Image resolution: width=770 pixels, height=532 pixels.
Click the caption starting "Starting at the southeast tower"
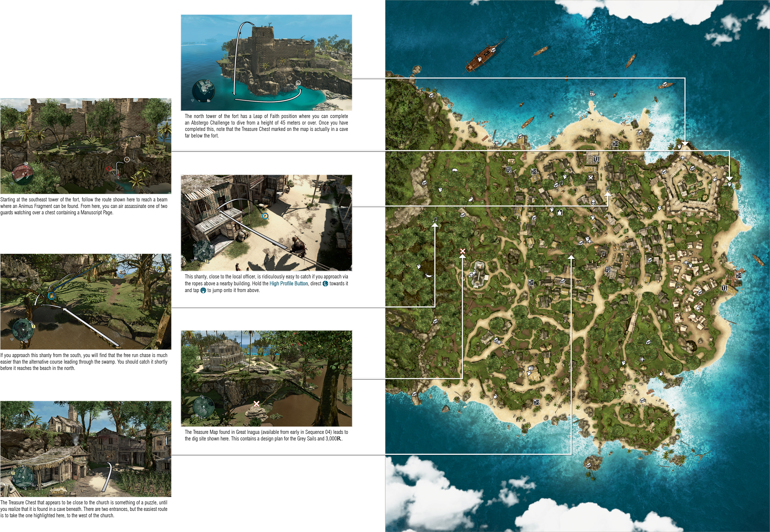(84, 206)
